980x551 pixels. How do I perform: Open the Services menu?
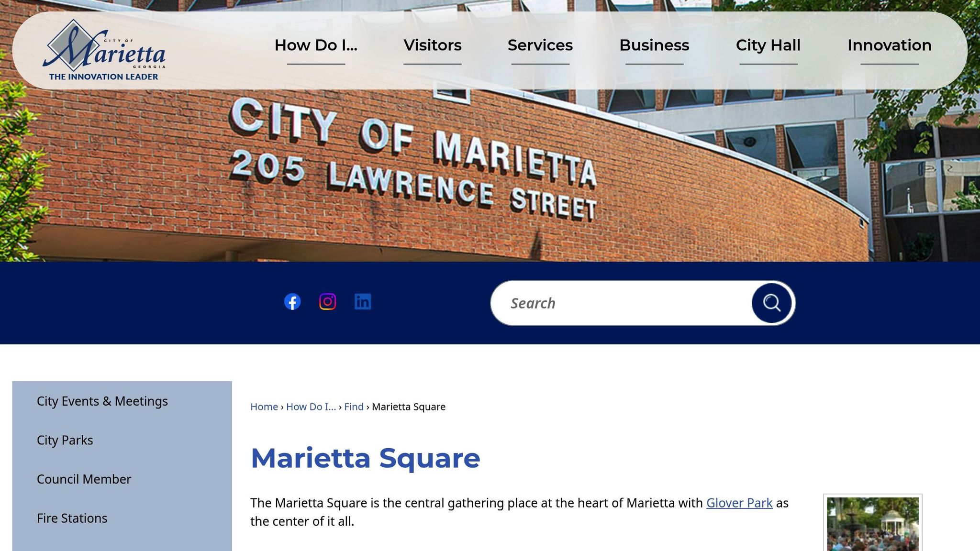(540, 45)
